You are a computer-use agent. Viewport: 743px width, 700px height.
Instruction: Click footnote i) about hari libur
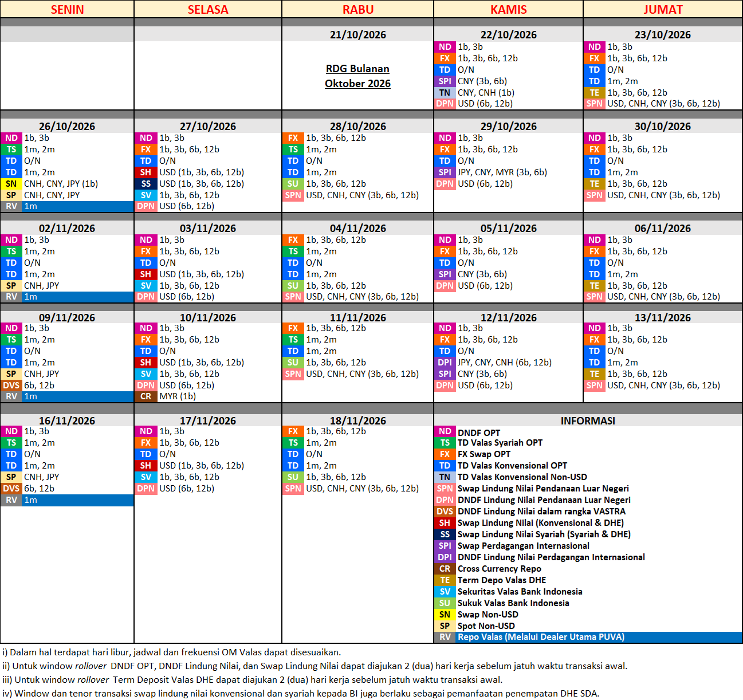pyautogui.click(x=171, y=652)
